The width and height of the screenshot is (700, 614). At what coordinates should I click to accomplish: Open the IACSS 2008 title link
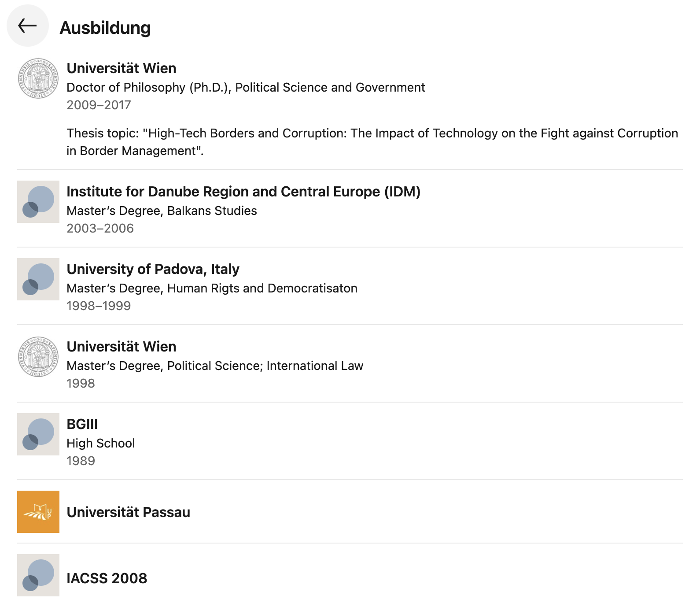107,578
